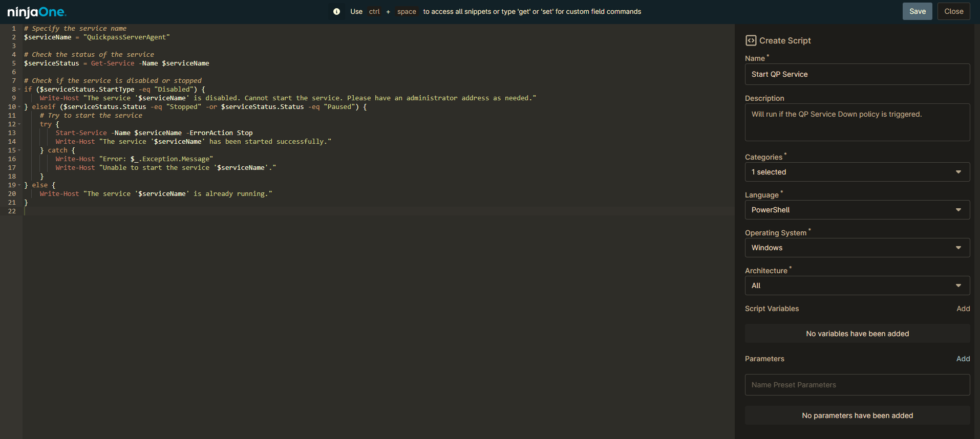Click the script Name field
980x439 pixels.
coord(857,74)
